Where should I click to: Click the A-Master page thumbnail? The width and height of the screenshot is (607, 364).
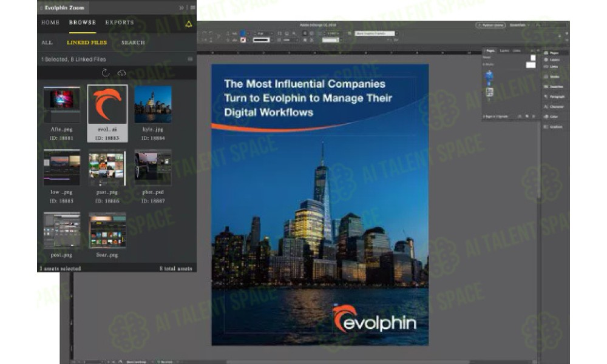point(531,65)
